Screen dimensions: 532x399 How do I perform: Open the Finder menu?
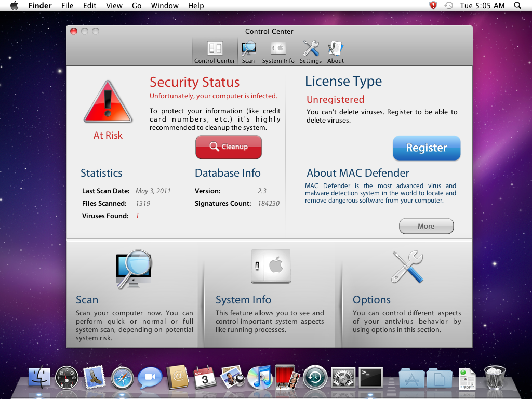click(39, 5)
